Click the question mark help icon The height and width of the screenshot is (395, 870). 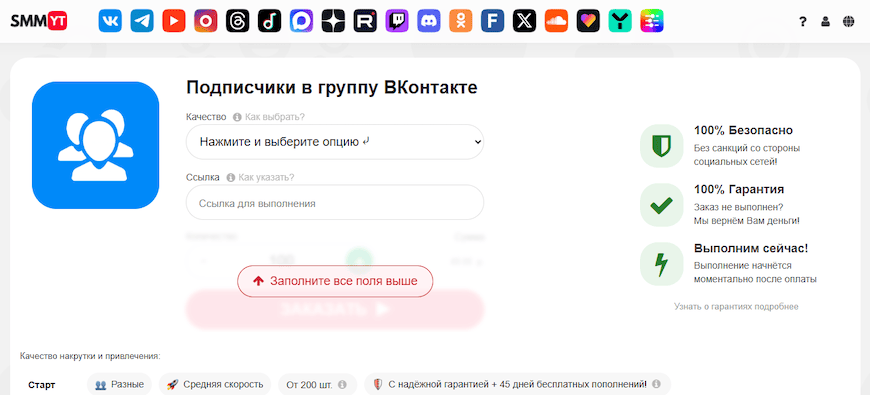[x=802, y=22]
